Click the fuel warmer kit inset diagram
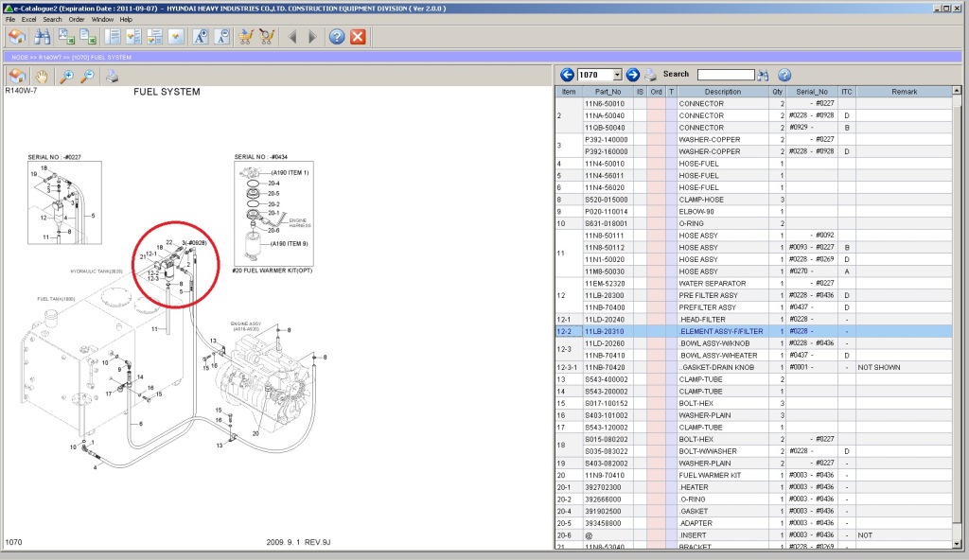The width and height of the screenshot is (969, 560). [x=273, y=213]
